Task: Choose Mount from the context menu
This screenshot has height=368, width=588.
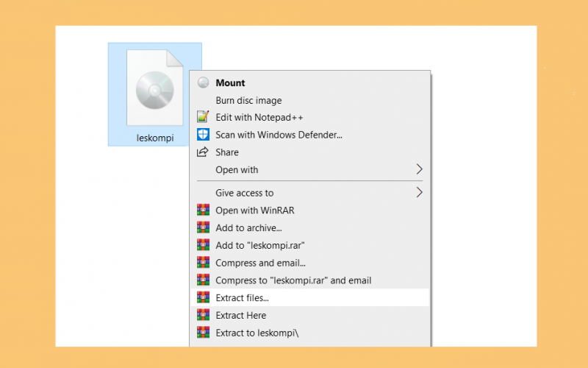Action: click(309, 82)
